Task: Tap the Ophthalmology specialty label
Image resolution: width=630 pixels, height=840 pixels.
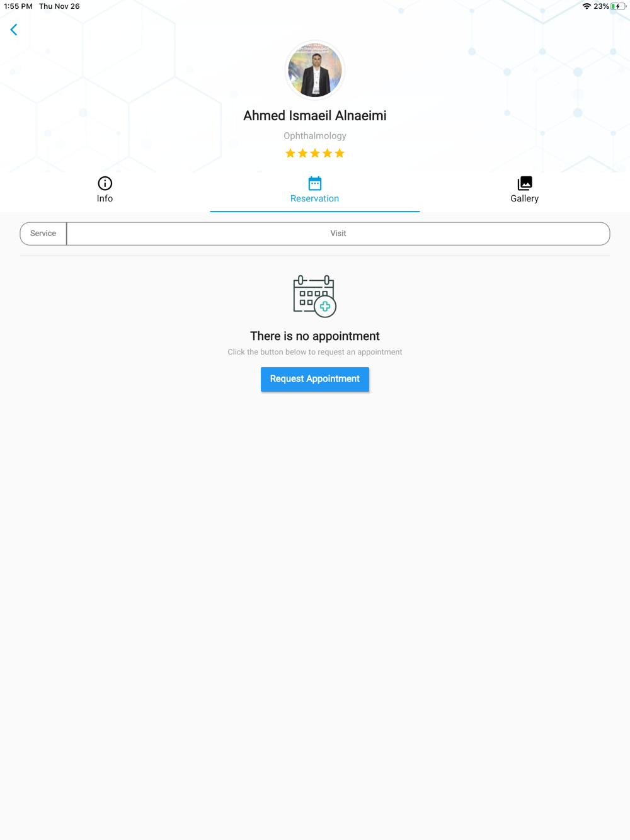Action: coord(315,136)
